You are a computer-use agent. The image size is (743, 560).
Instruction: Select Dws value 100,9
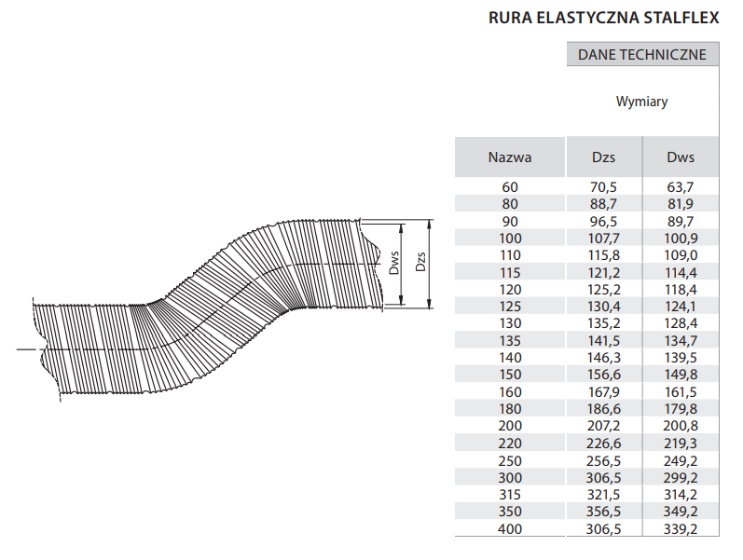(681, 239)
